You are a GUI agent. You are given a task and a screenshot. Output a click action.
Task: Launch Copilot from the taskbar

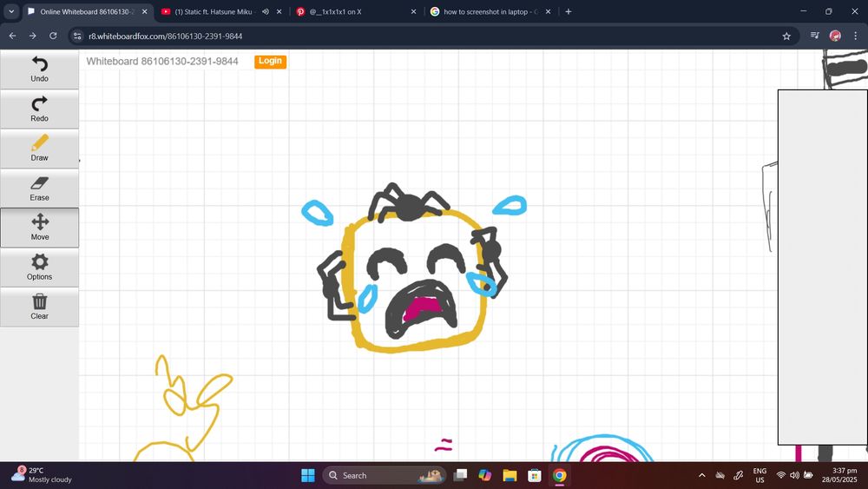click(485, 475)
